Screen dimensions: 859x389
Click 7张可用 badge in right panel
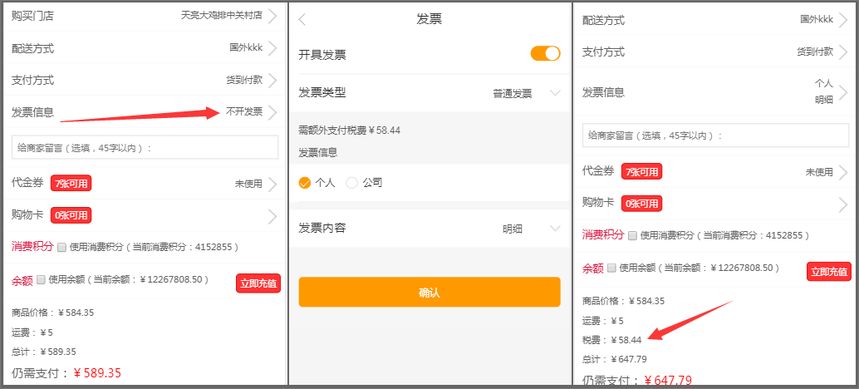(x=642, y=171)
